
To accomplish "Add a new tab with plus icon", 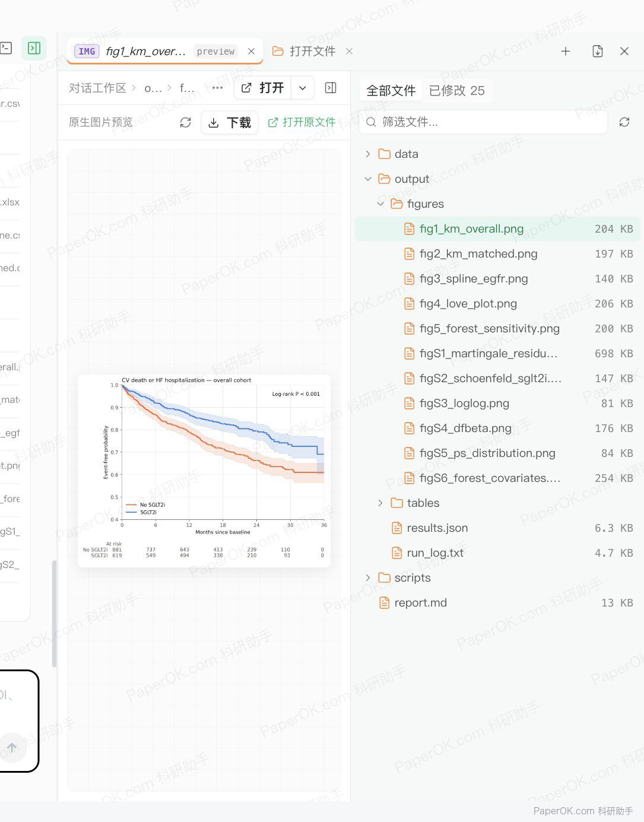I will click(566, 51).
